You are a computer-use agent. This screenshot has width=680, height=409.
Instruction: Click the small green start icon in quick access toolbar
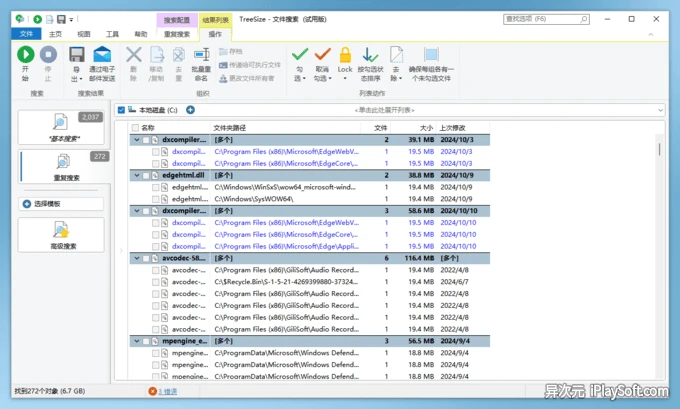37,19
